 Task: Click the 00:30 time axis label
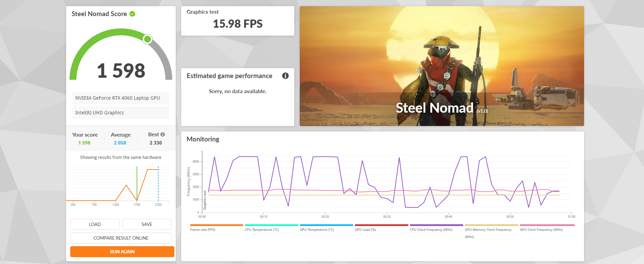(387, 217)
